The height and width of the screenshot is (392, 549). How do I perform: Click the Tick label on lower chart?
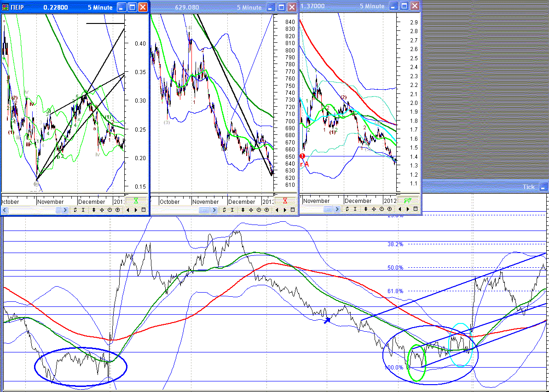coord(529,187)
